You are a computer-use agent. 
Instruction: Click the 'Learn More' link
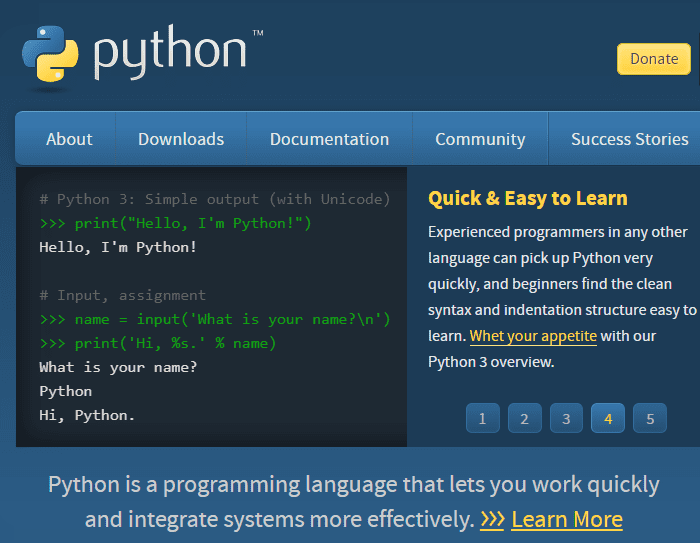(x=567, y=519)
